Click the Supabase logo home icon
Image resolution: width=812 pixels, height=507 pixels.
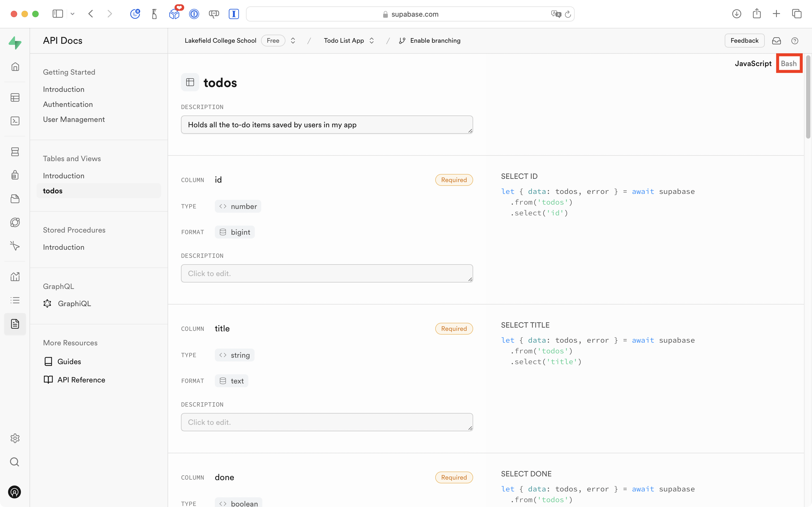15,43
